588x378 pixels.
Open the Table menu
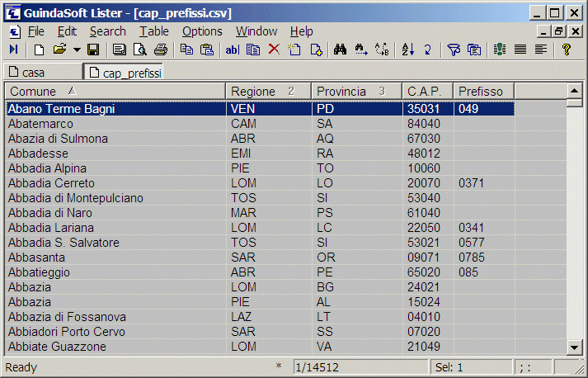[x=153, y=31]
